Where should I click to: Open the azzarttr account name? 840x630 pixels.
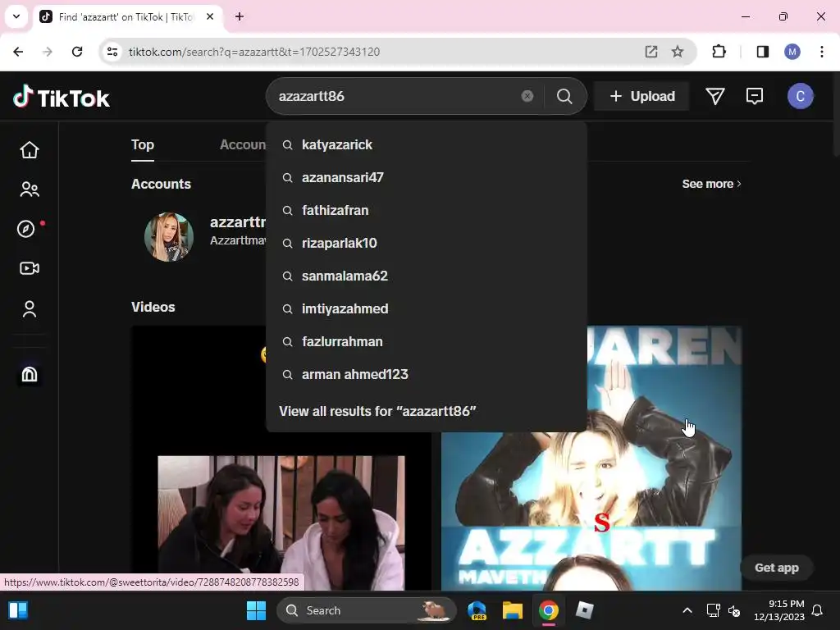pos(238,221)
